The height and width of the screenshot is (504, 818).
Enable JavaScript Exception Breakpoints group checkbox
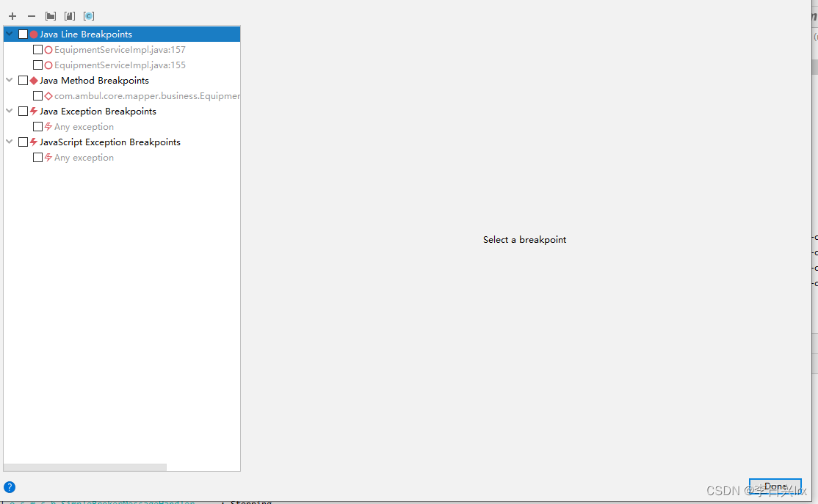(x=23, y=142)
